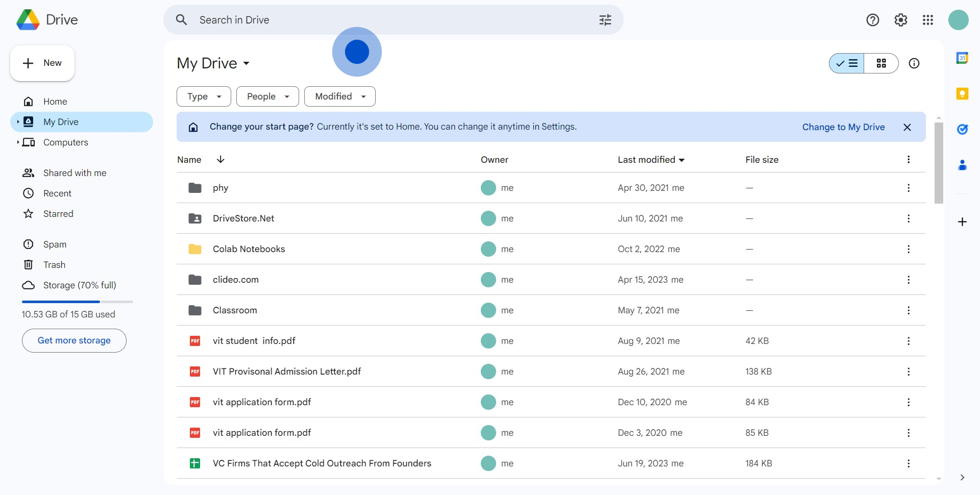Expand the Type filter dropdown

(204, 96)
